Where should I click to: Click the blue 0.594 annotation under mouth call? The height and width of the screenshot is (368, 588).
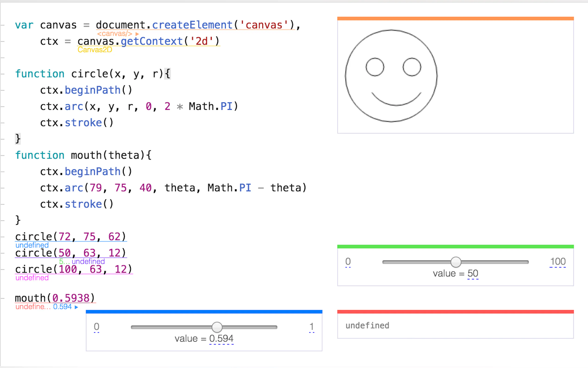pos(62,307)
